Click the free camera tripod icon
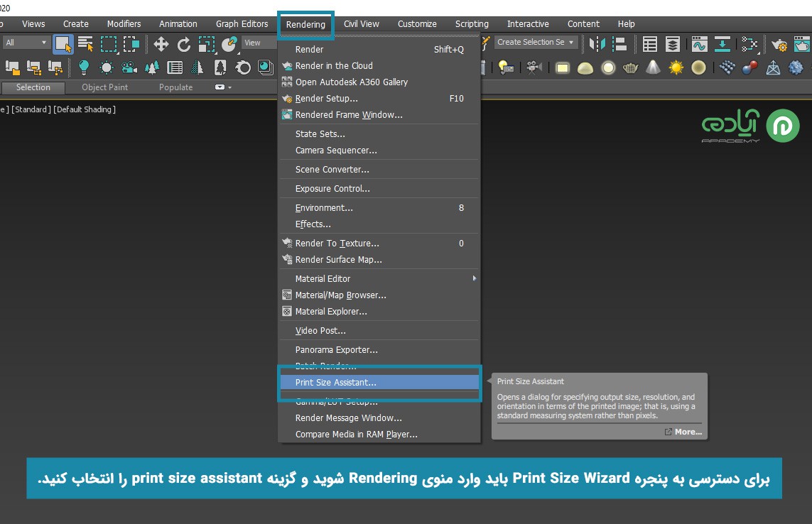The image size is (812, 524). click(x=534, y=67)
